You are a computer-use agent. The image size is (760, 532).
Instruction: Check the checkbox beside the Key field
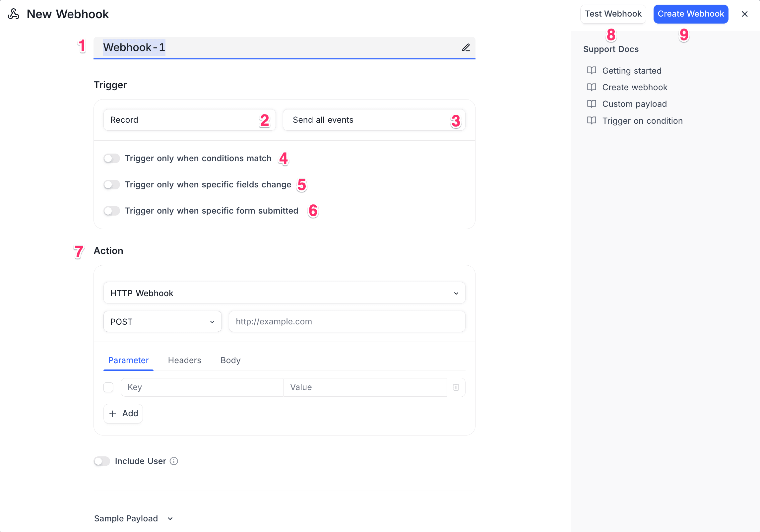coord(108,387)
